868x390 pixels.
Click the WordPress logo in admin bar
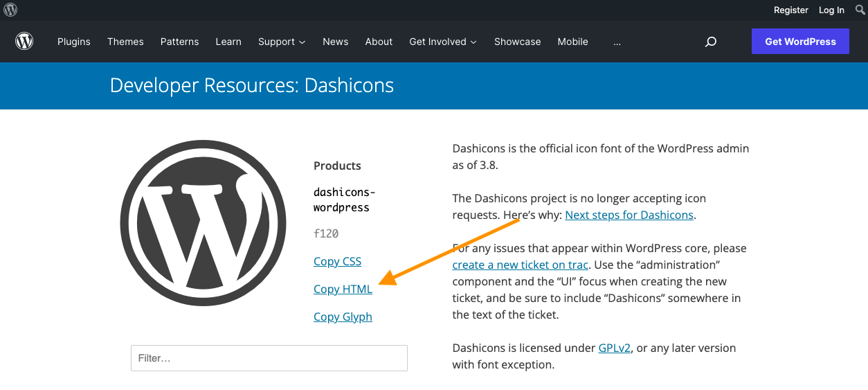[10, 10]
